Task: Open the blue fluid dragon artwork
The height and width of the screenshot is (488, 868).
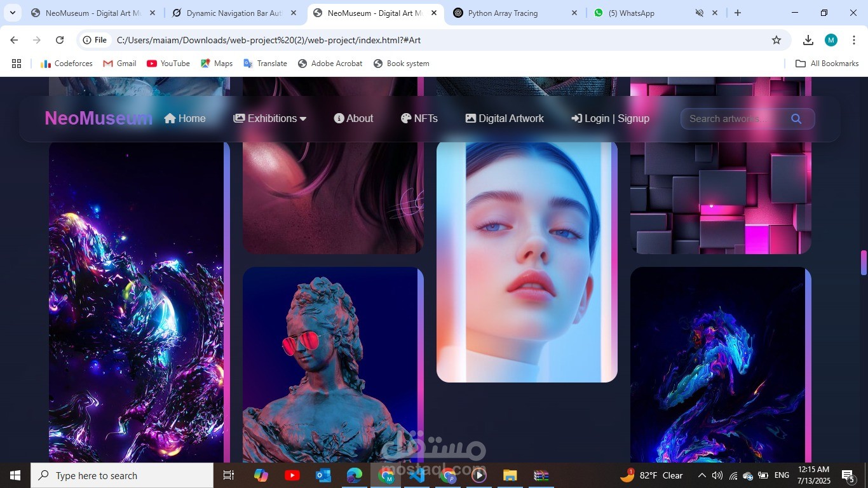Action: click(721, 365)
